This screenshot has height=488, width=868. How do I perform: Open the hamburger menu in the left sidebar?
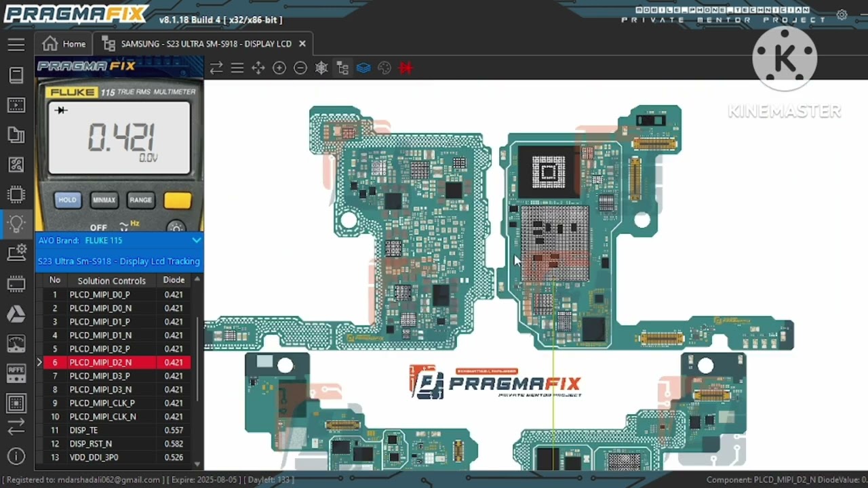(x=16, y=45)
